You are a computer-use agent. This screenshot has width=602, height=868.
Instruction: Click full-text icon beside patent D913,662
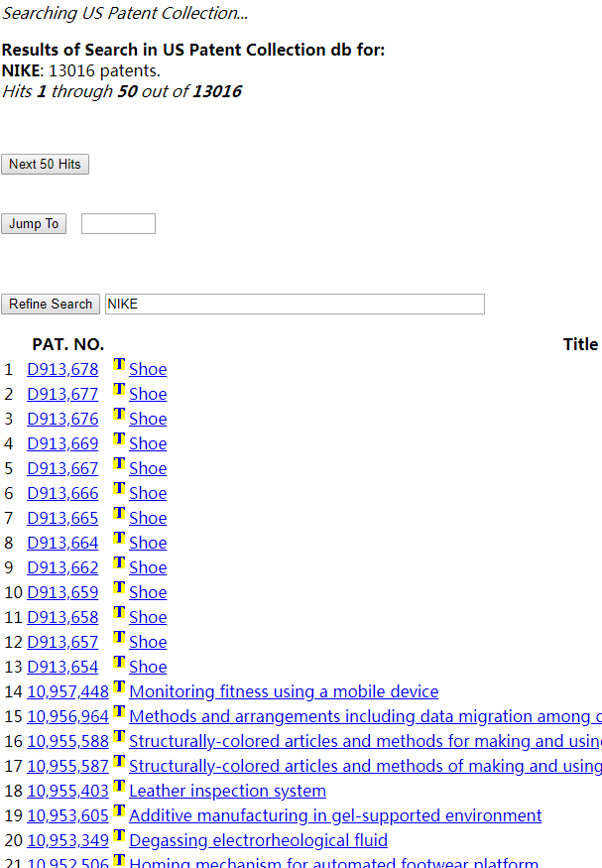119,563
